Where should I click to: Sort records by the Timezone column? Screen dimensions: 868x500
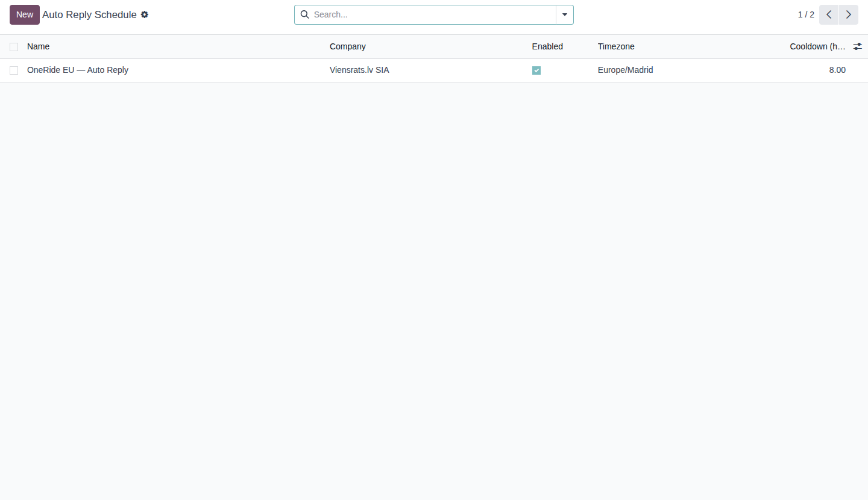click(x=616, y=46)
